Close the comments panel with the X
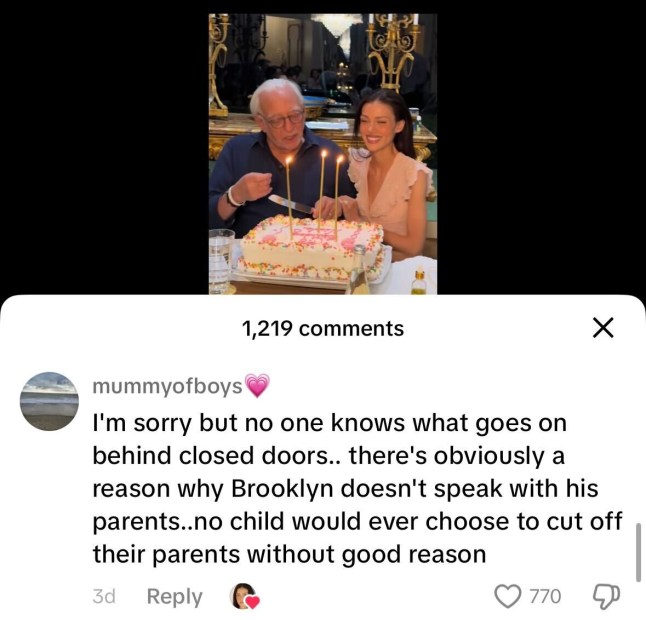Screen dimensions: 646x620 tap(603, 328)
